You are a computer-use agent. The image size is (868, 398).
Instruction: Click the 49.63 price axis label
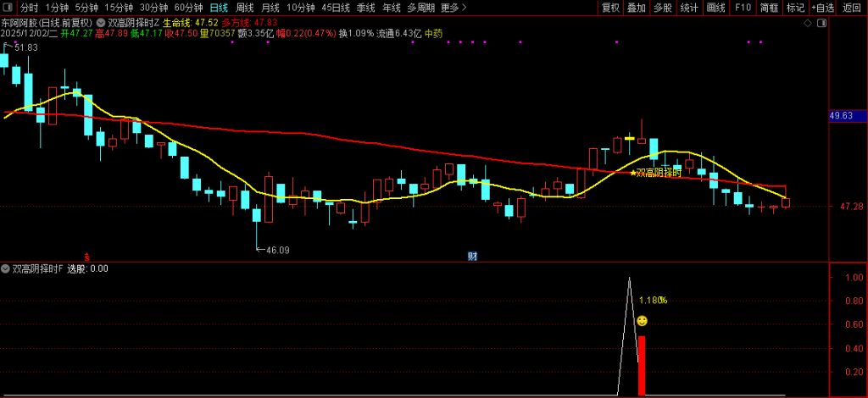click(x=842, y=115)
